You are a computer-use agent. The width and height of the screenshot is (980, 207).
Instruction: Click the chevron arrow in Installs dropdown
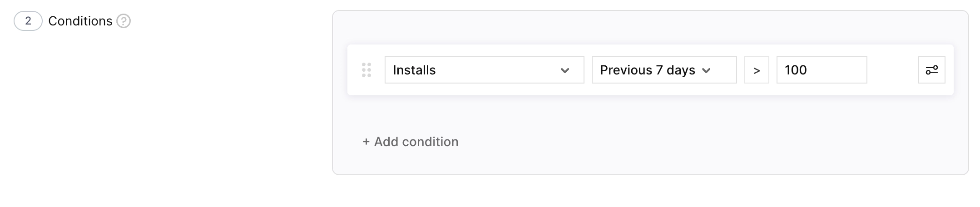565,70
